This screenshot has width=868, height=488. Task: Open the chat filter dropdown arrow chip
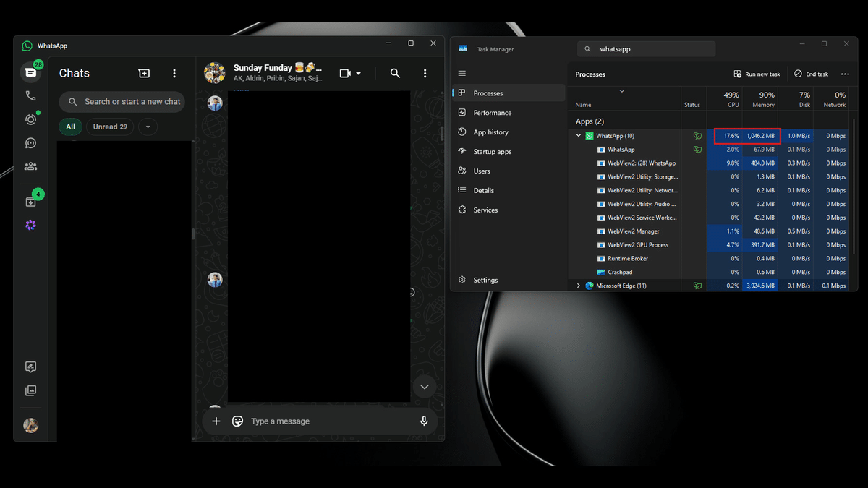[x=148, y=127]
